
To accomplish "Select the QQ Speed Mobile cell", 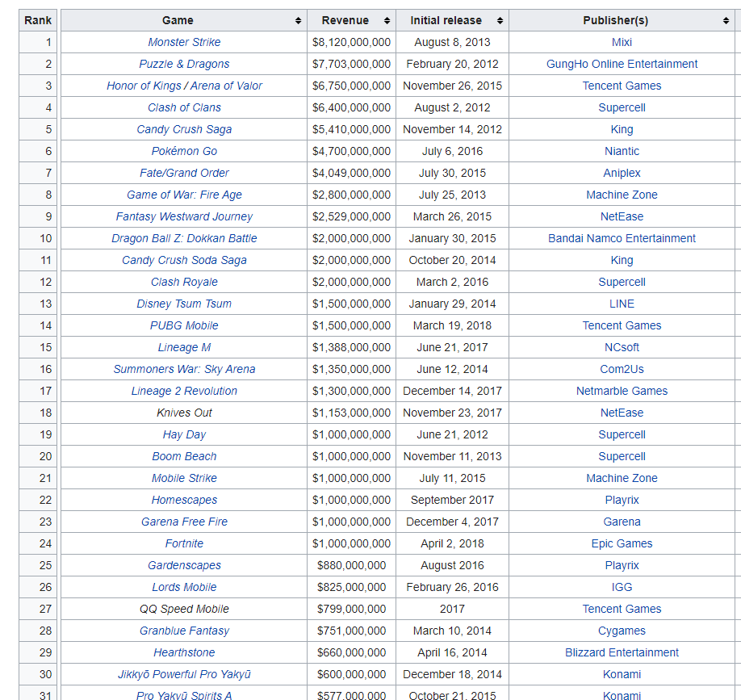I will (x=184, y=607).
